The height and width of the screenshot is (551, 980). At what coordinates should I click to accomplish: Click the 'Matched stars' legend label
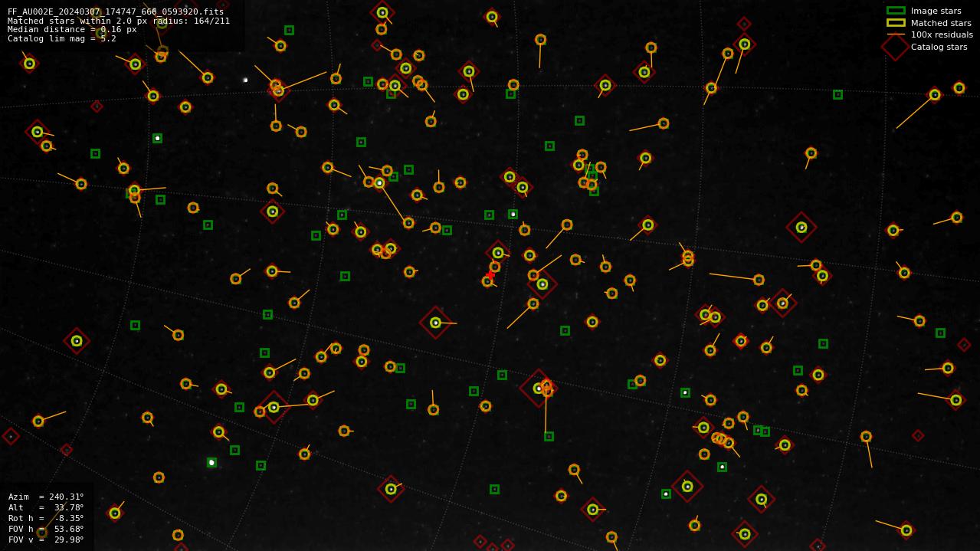point(941,23)
